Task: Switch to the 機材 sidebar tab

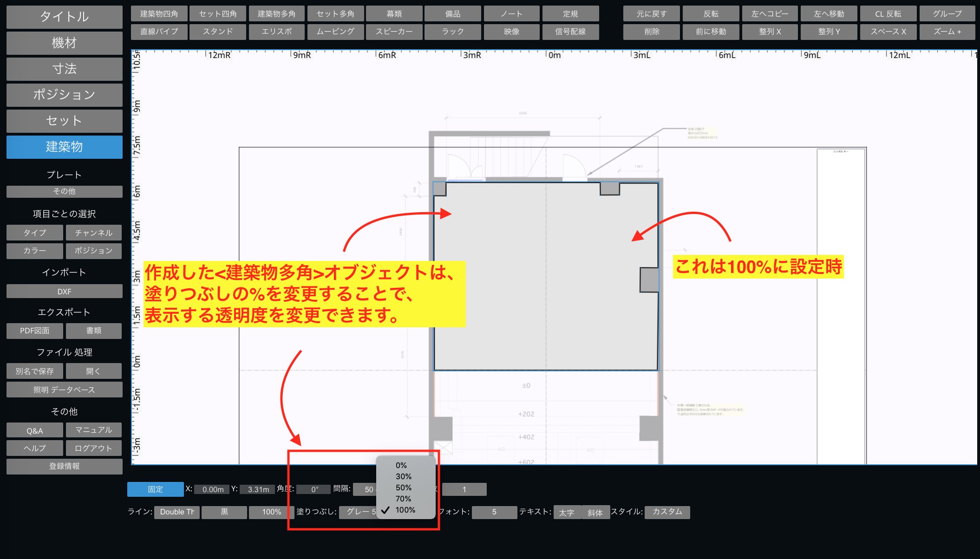Action: pos(65,43)
